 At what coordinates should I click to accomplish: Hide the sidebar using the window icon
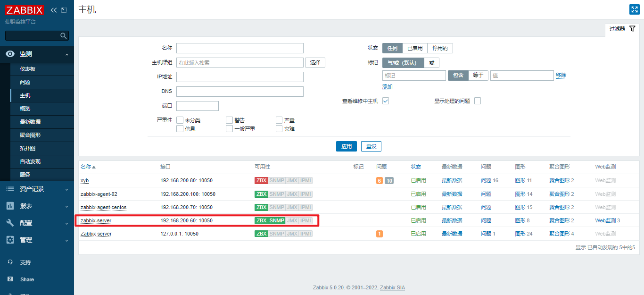point(64,10)
